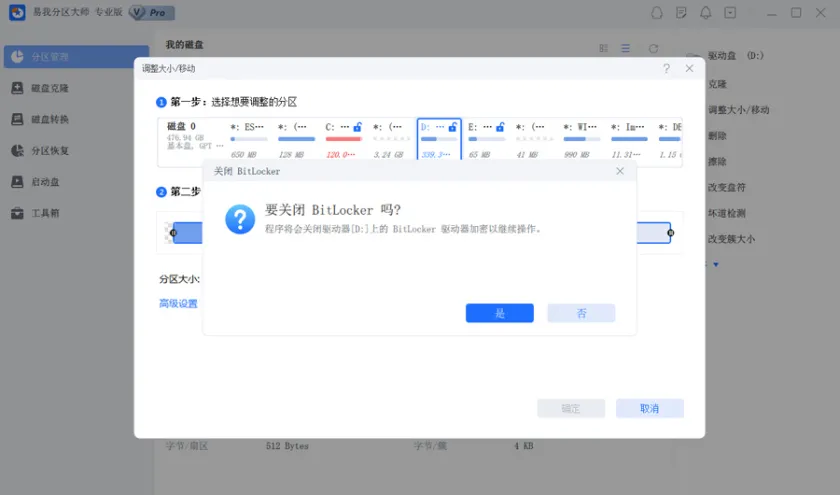The image size is (840, 495).
Task: Select the *: WI… 990 MB partition
Action: [x=581, y=140]
